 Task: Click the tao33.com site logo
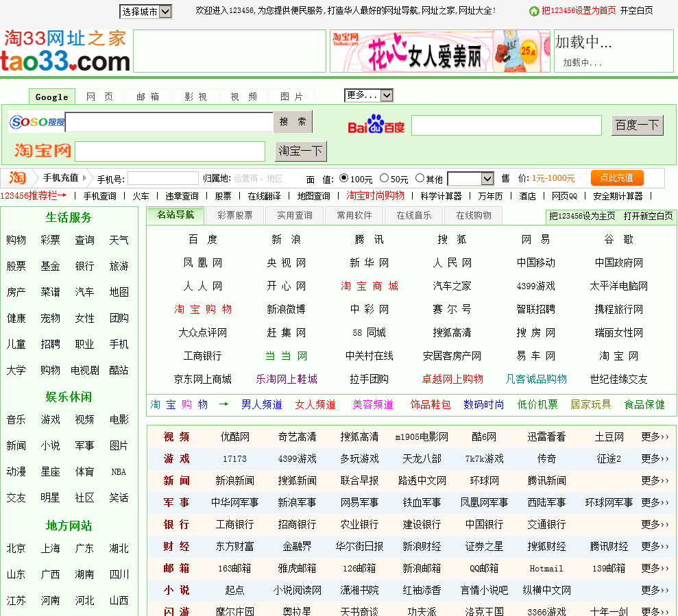[x=65, y=51]
